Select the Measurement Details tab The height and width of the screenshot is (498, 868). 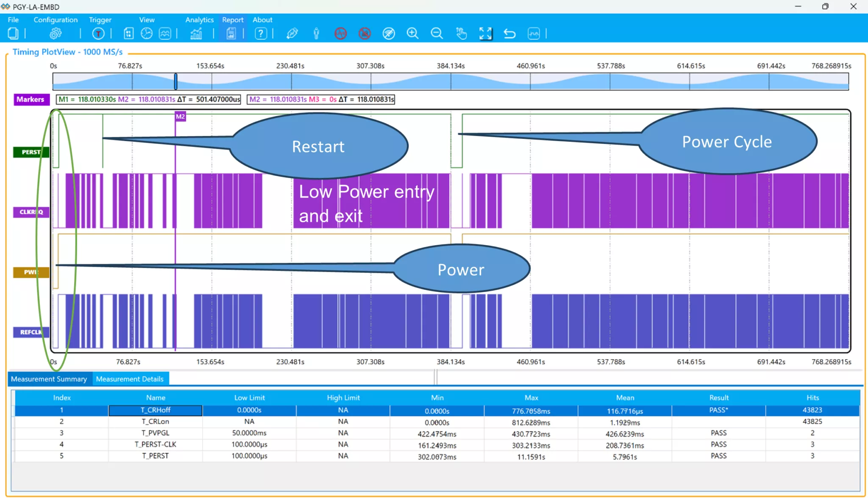coord(130,379)
